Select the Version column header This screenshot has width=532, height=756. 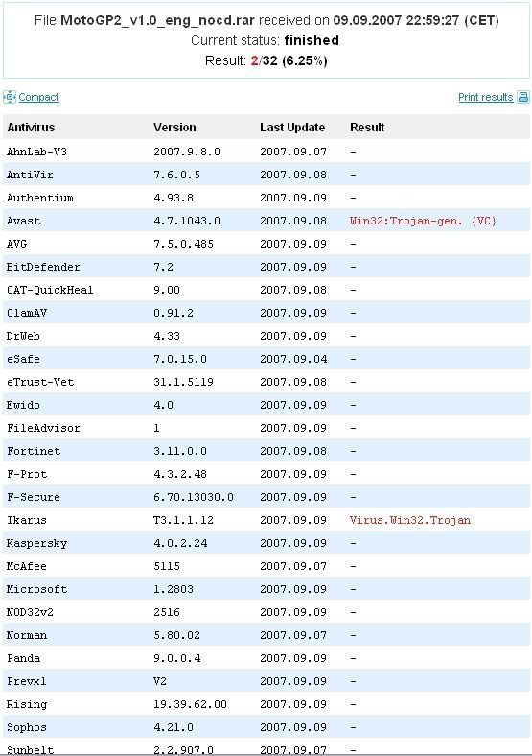point(174,128)
